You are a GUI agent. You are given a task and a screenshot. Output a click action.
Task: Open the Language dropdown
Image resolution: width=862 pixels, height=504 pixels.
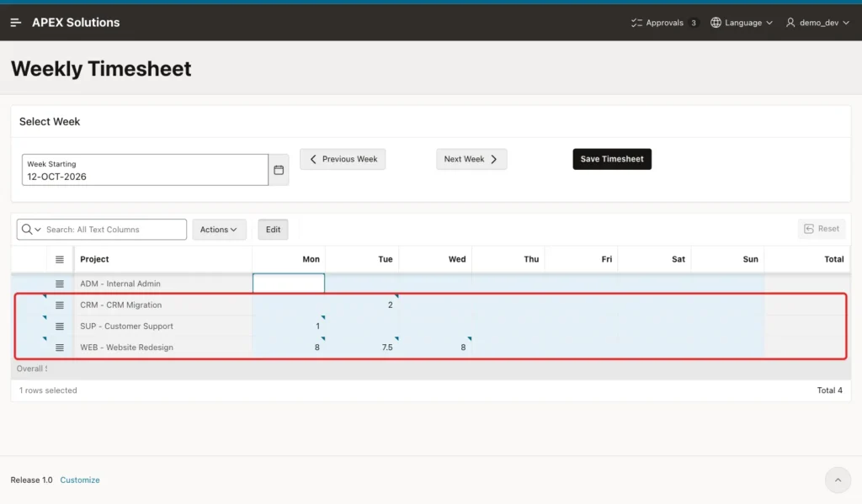[x=742, y=23]
